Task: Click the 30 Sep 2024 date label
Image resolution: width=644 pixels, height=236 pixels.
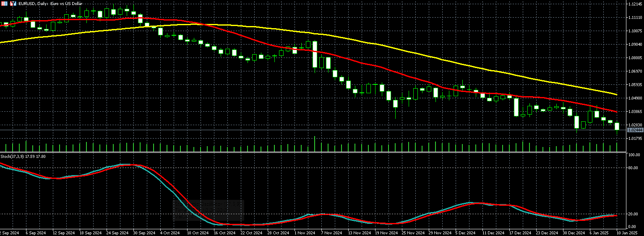Action: pyautogui.click(x=144, y=233)
